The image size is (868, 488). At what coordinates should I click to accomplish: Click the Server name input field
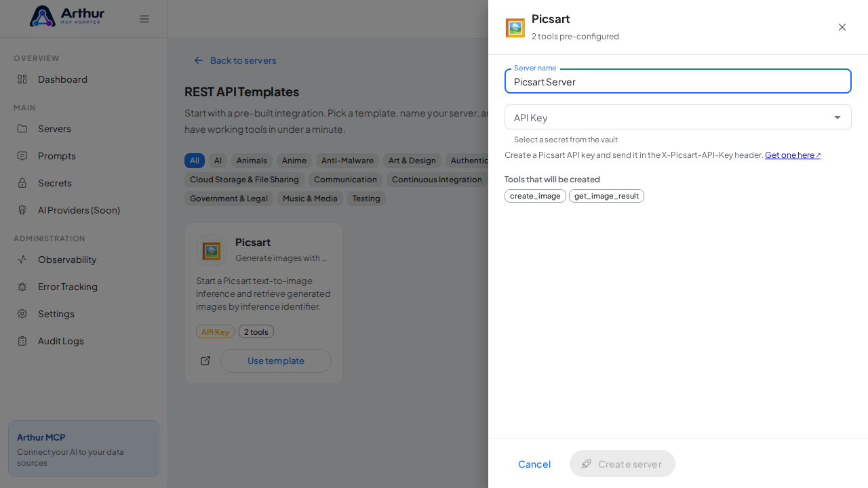[x=678, y=81]
